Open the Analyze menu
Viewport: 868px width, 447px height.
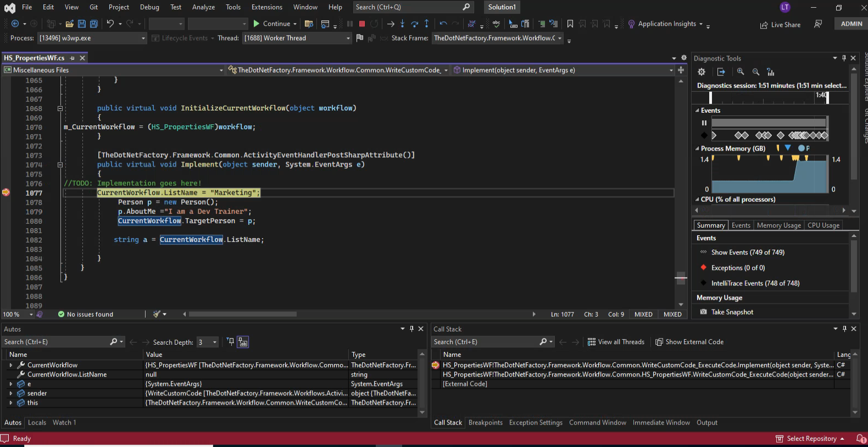click(x=203, y=7)
